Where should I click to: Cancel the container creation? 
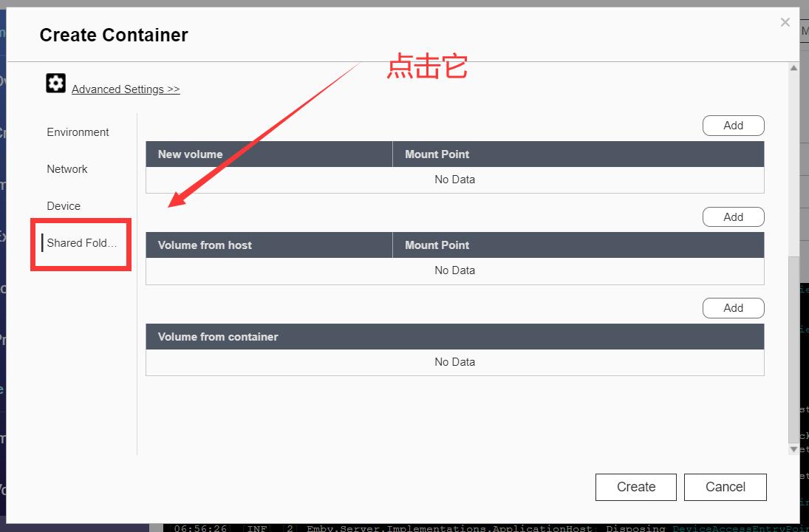coord(725,486)
